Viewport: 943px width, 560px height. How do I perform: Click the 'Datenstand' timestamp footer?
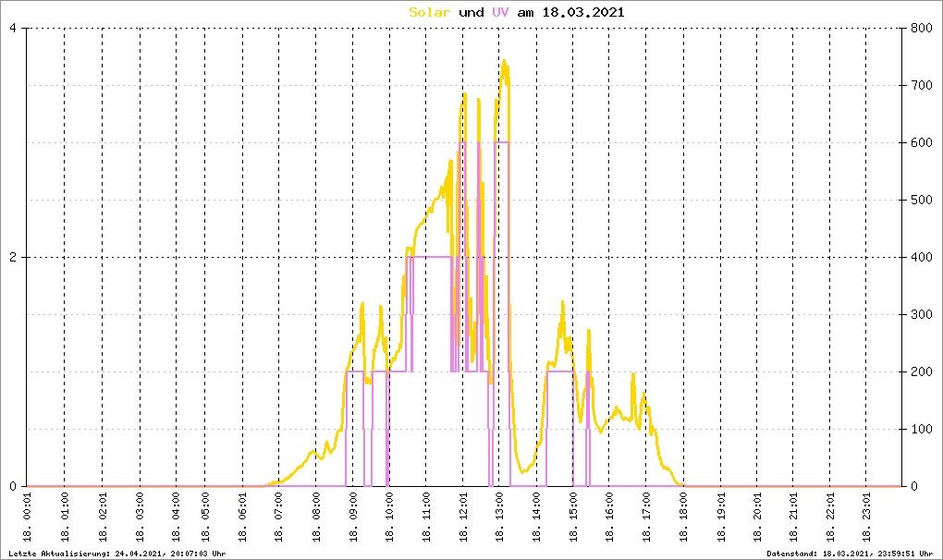pyautogui.click(x=850, y=554)
